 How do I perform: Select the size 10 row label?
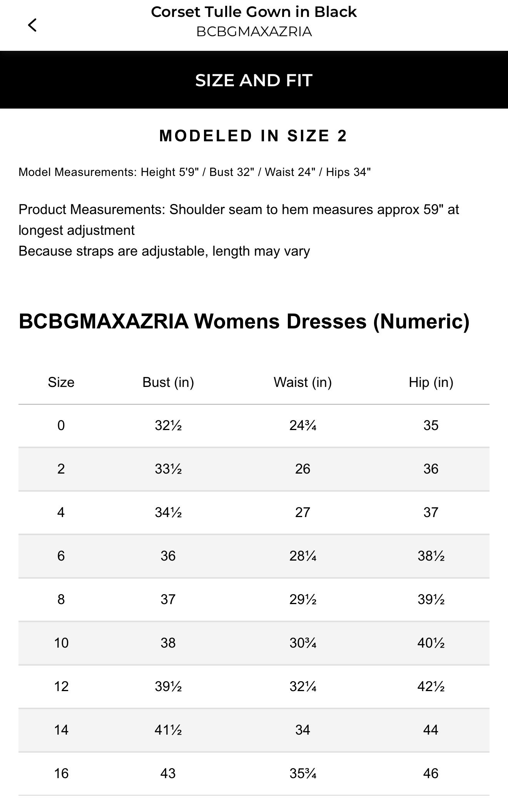61,643
